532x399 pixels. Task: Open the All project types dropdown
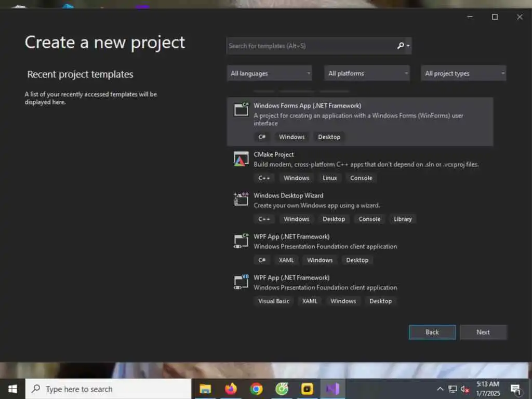(463, 73)
